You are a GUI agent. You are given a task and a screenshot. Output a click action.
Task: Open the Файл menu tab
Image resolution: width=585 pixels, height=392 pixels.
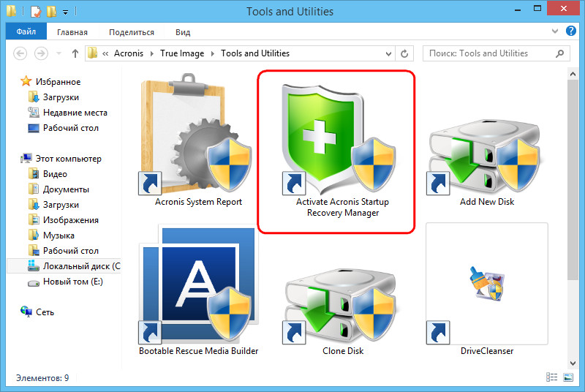click(x=26, y=31)
